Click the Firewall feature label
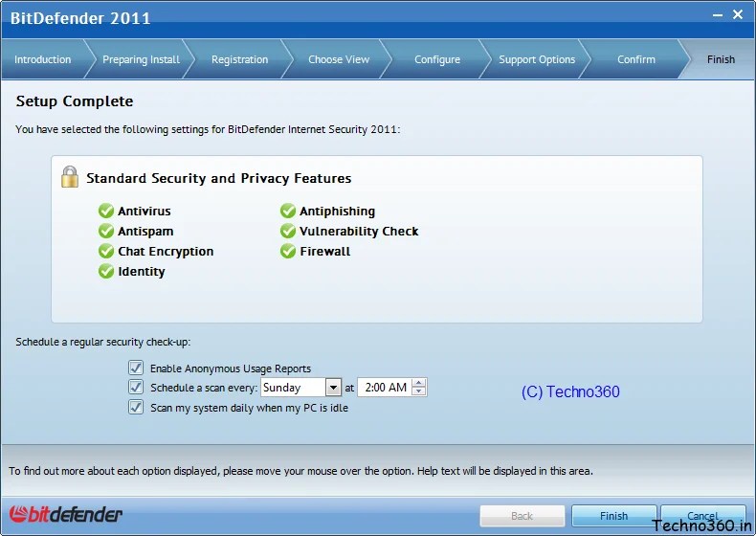 (325, 252)
